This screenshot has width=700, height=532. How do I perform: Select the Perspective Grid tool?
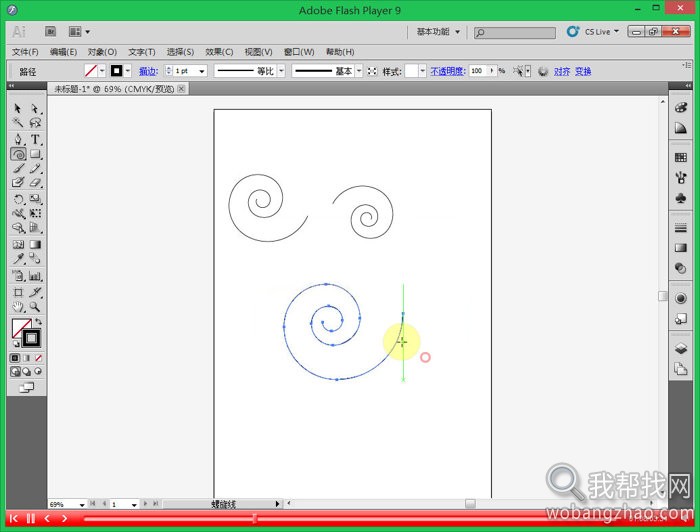coord(35,228)
